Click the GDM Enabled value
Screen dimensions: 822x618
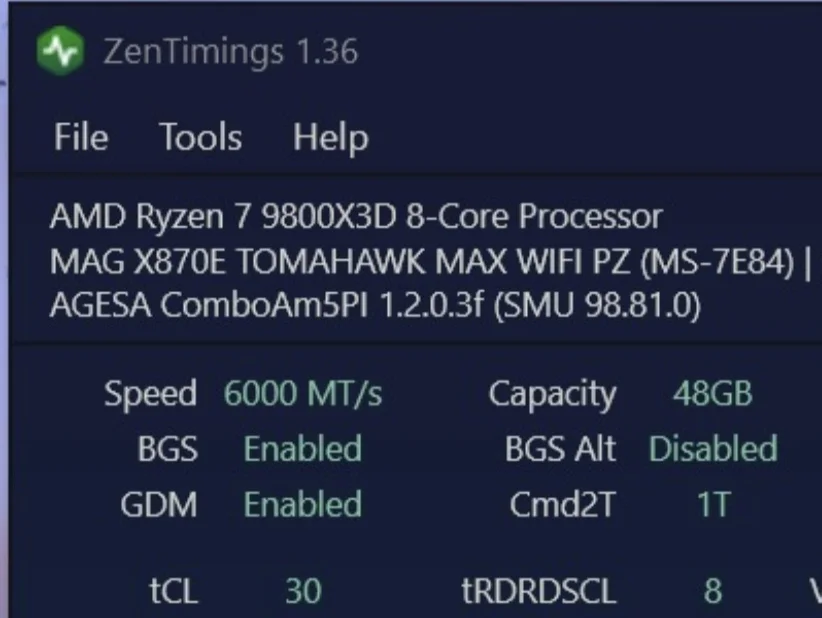point(302,504)
